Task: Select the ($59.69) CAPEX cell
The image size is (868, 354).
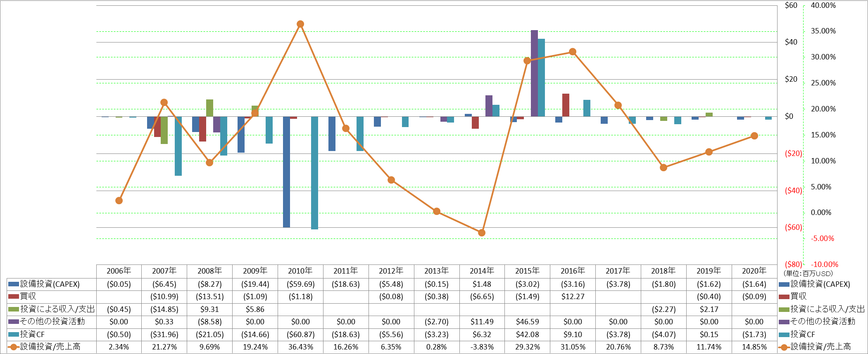Action: coord(300,284)
